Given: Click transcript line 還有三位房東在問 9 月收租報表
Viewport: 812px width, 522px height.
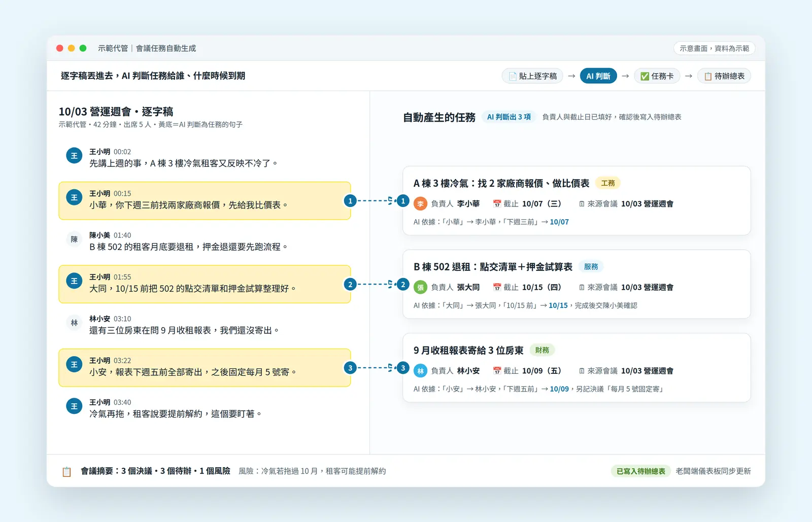Looking at the screenshot, I should click(x=185, y=330).
